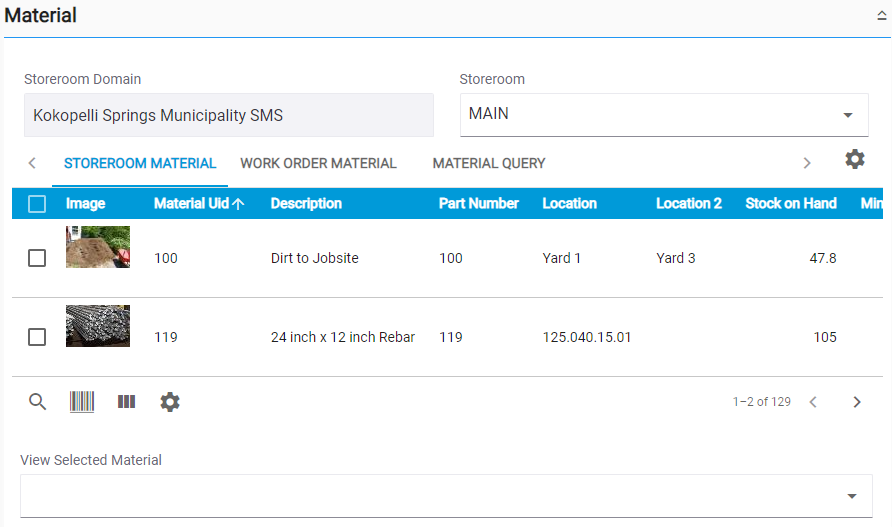Screen dimensions: 892x527
Task: Open grid settings gear below the table
Action: (x=170, y=402)
